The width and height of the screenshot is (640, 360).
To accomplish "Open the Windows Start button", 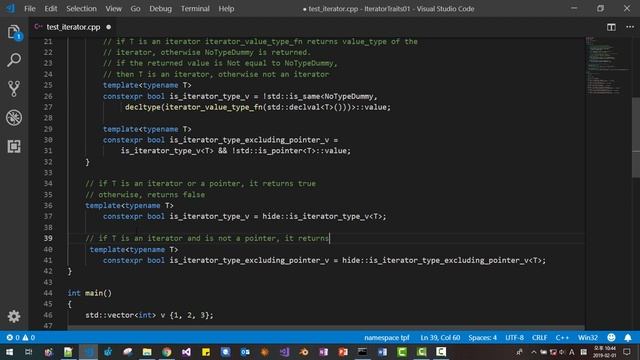I will (x=9, y=352).
